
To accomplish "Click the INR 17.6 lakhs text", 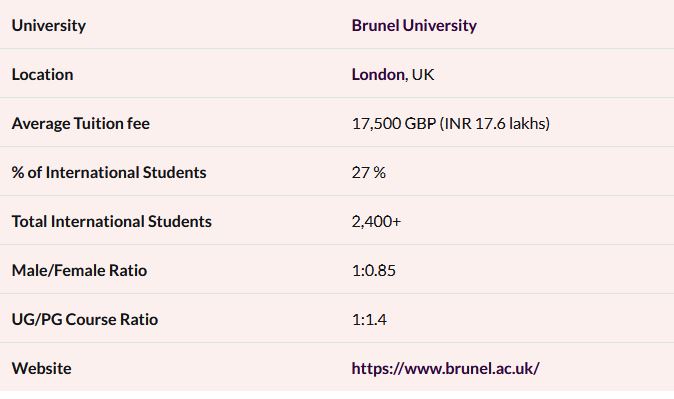I will [x=495, y=123].
